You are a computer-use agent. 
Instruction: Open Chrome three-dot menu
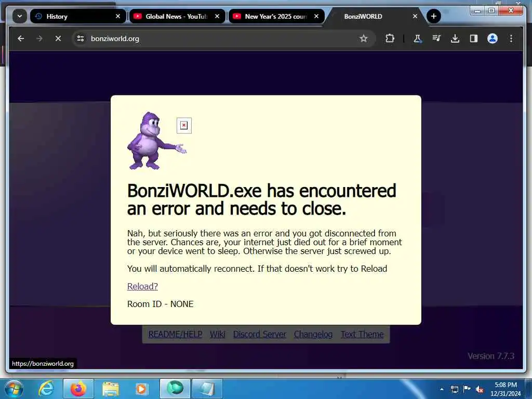coord(511,38)
